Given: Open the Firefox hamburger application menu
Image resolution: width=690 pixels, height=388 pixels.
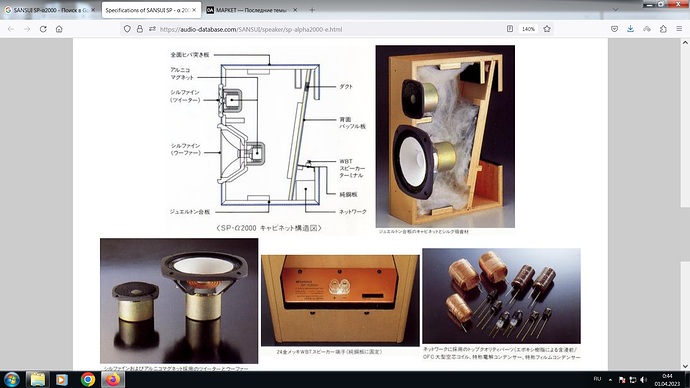Looking at the screenshot, I should pos(679,29).
